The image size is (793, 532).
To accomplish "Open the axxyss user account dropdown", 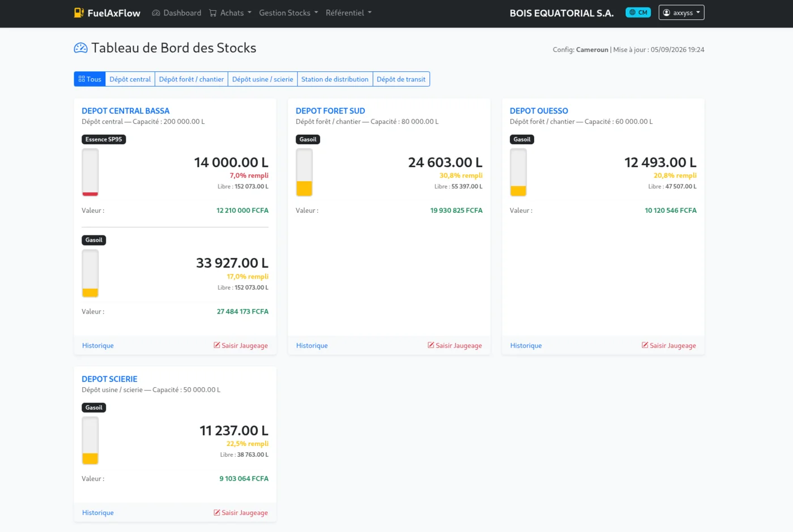I will pyautogui.click(x=681, y=12).
